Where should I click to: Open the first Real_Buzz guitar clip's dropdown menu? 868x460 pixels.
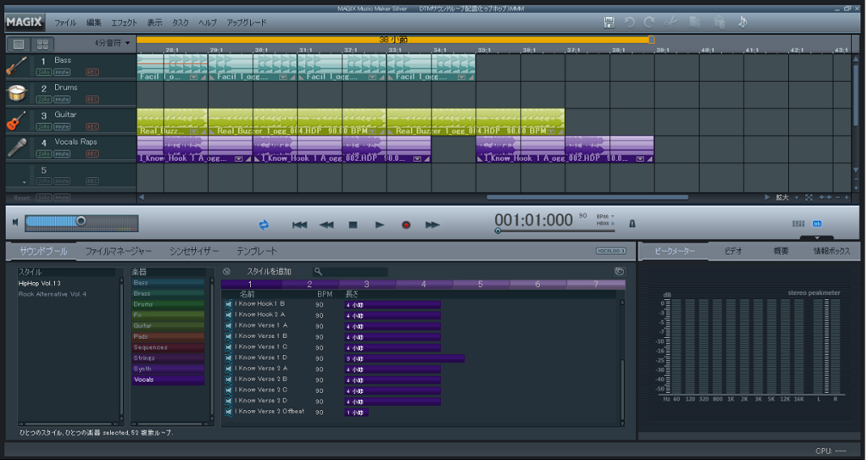point(194,131)
